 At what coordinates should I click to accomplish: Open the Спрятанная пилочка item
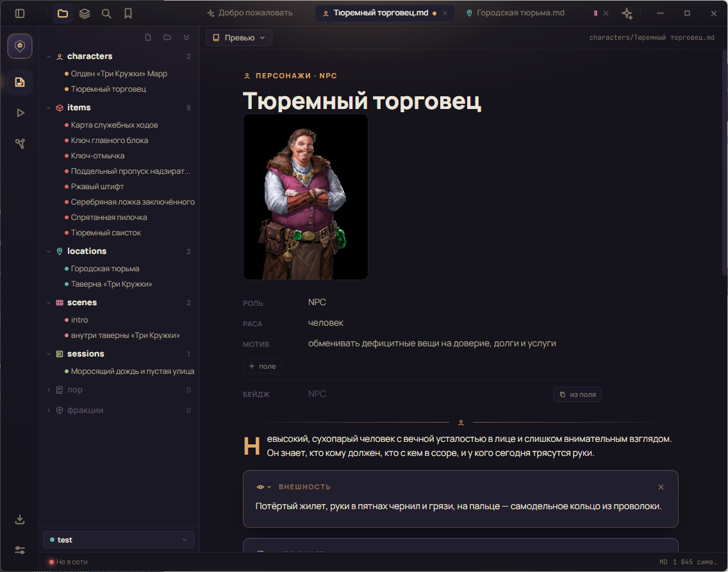click(x=109, y=217)
